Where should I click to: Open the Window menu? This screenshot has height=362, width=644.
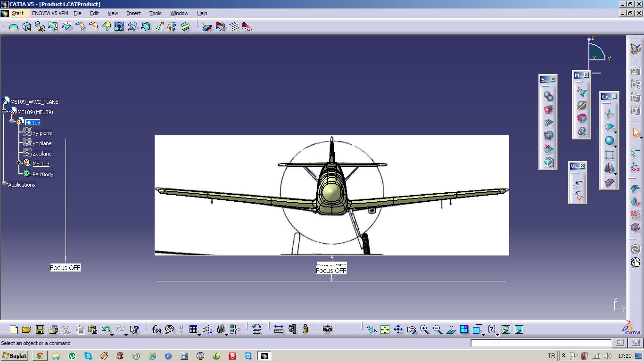pyautogui.click(x=179, y=13)
